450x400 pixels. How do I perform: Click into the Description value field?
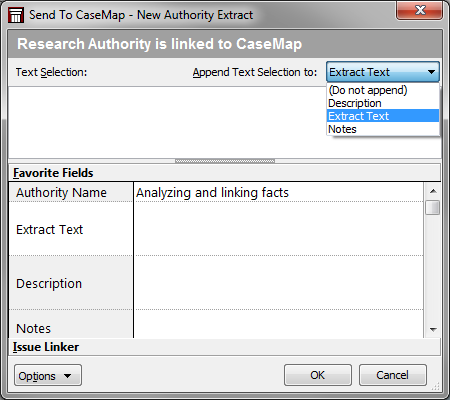(279, 283)
